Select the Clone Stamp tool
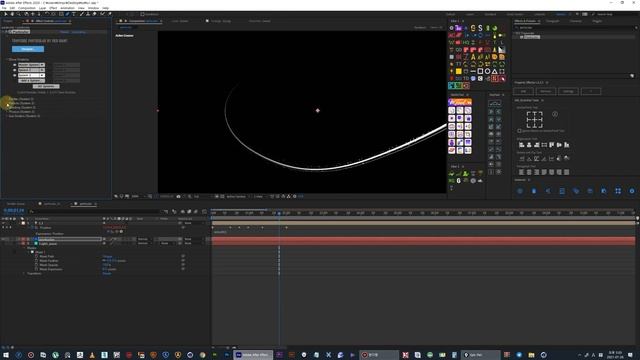Image resolution: width=640 pixels, height=360 pixels. coord(88,14)
